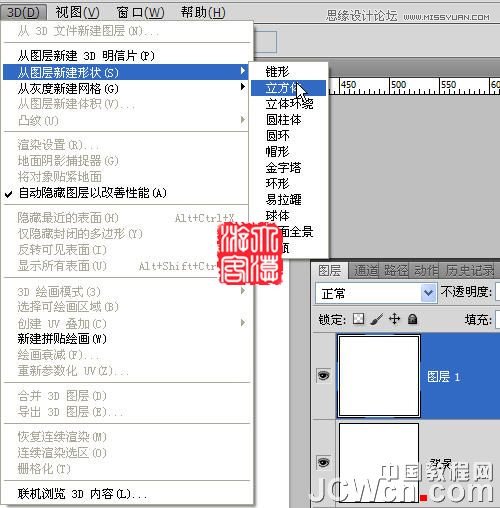Click the 图层 1 layer name
Image resolution: width=500 pixels, height=508 pixels.
pos(443,377)
